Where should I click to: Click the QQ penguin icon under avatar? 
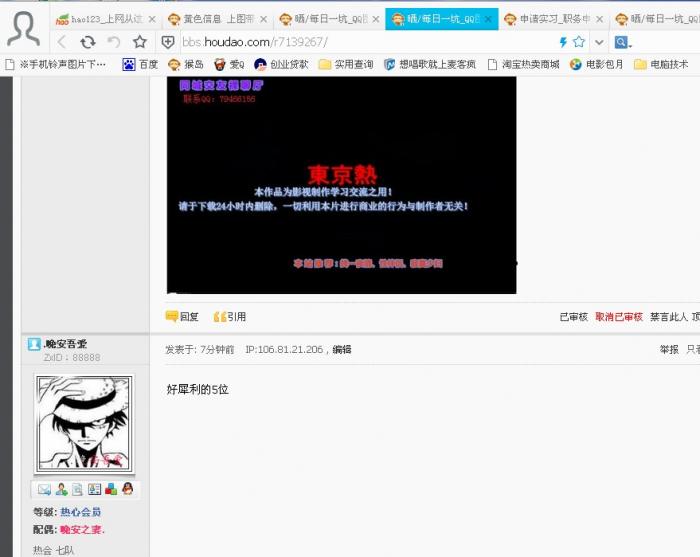tap(128, 489)
